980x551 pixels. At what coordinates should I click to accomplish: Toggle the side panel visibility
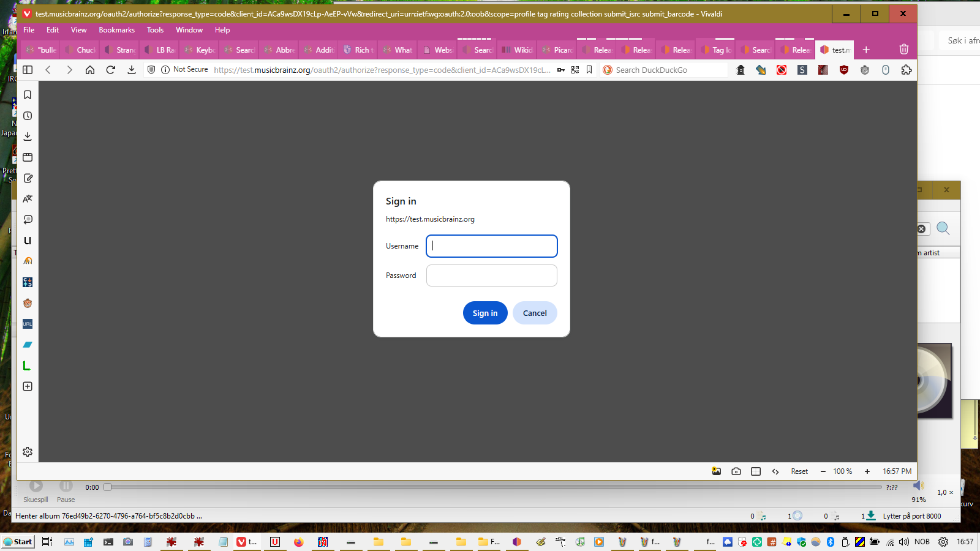click(28, 70)
